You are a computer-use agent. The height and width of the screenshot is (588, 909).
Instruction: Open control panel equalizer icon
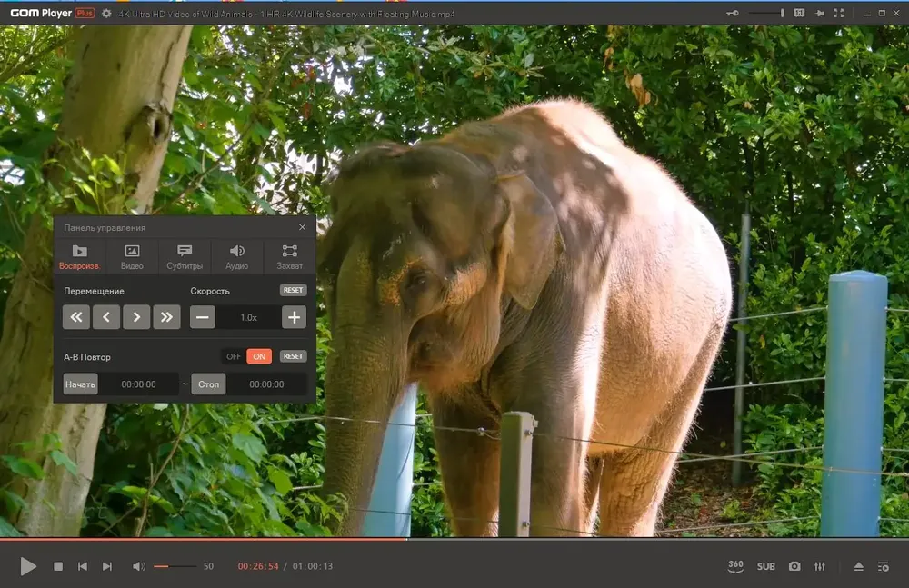click(820, 566)
